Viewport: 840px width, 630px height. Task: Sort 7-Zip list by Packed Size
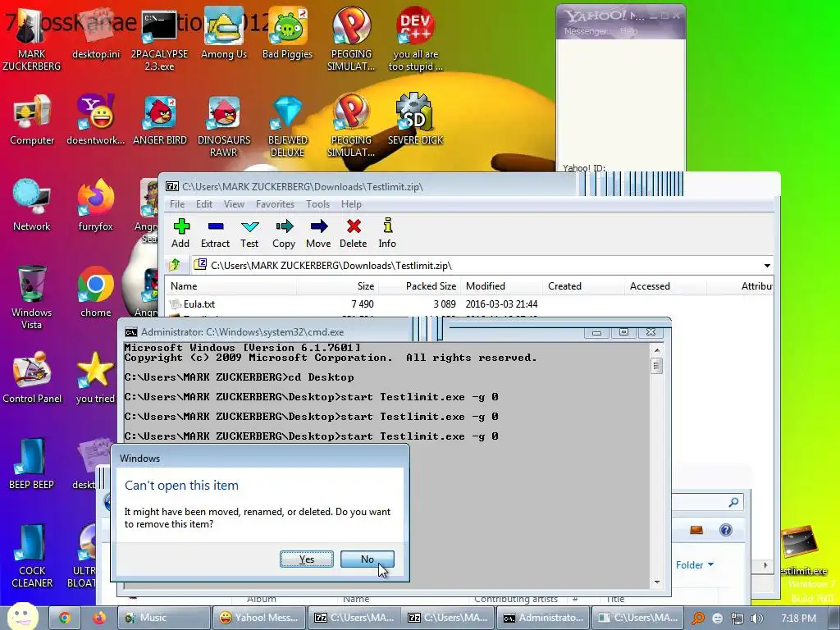[419, 286]
